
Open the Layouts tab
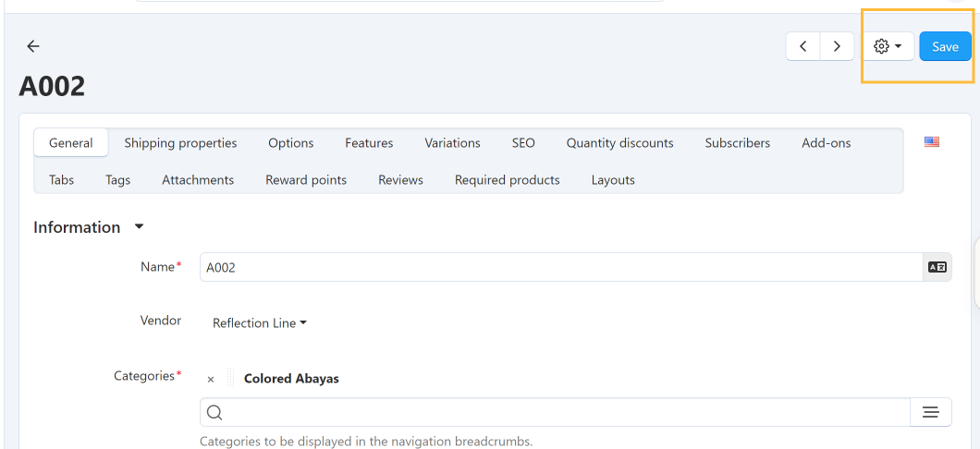click(x=613, y=180)
